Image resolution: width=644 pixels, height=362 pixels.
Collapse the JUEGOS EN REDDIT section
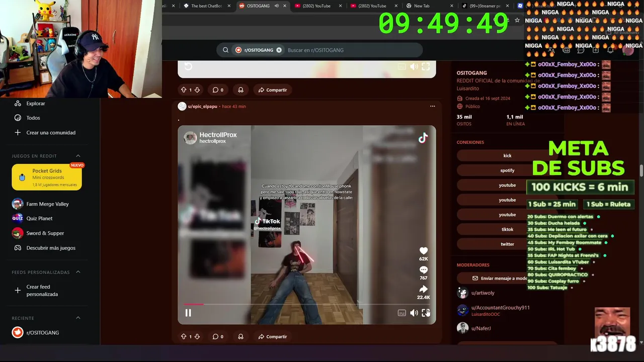pyautogui.click(x=78, y=156)
